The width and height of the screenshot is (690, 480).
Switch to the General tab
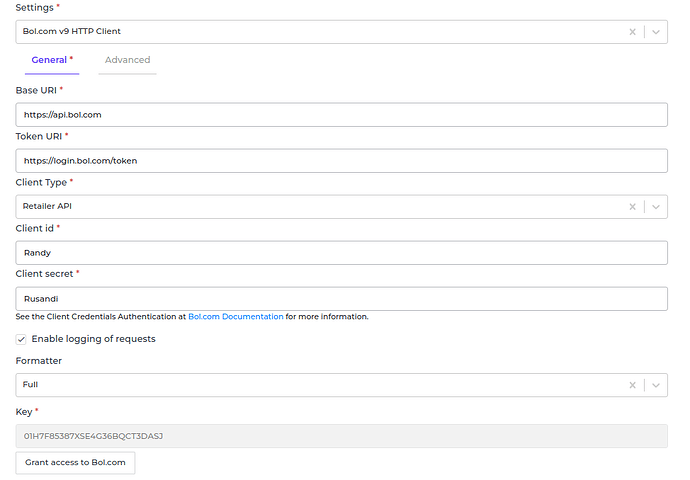[x=52, y=60]
